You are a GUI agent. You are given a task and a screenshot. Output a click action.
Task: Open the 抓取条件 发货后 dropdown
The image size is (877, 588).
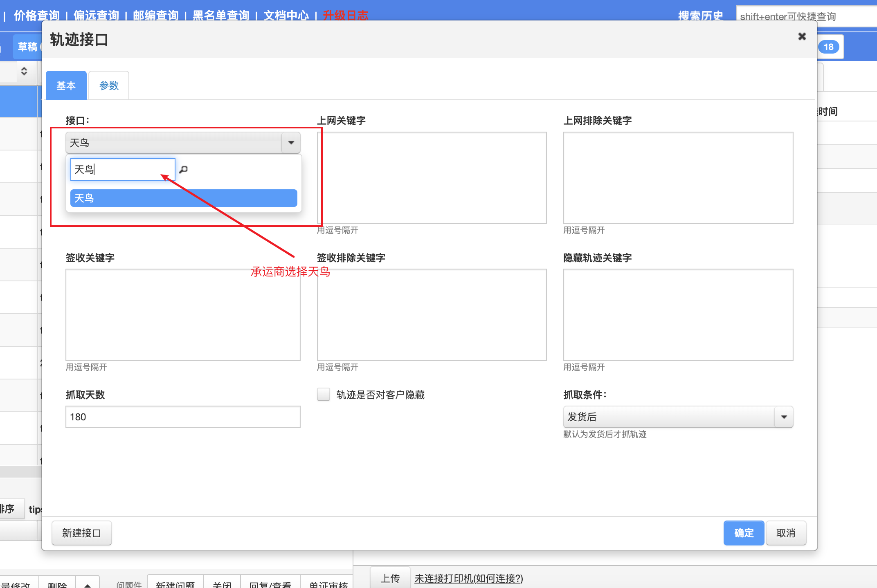click(678, 417)
